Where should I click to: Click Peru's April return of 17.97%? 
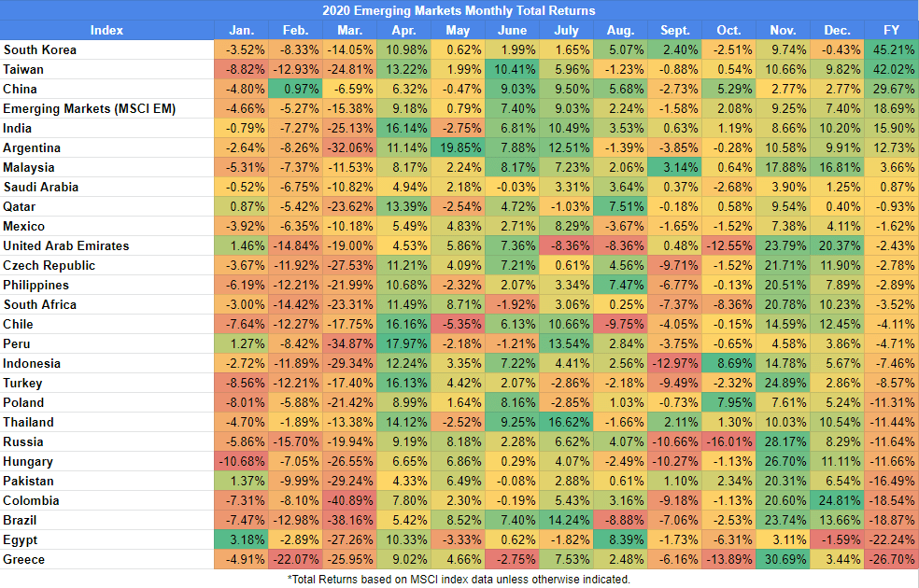[404, 343]
